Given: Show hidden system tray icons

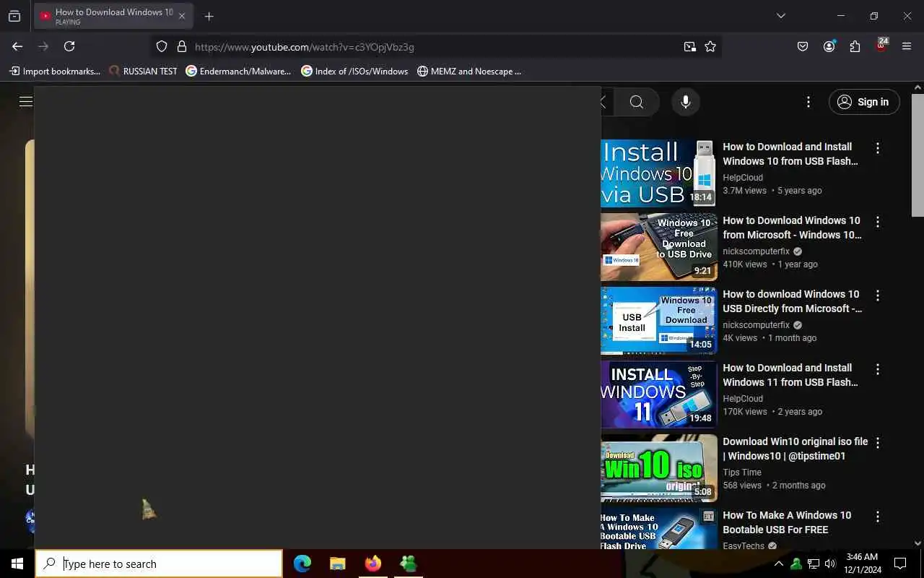Looking at the screenshot, I should (x=778, y=564).
